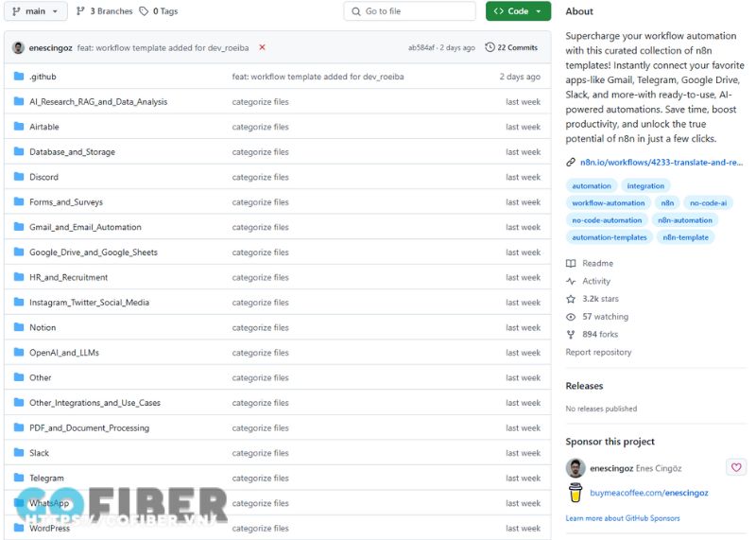The height and width of the screenshot is (540, 756).
Task: Click folder icon for Instagram_Twitter_Social_Media
Action: click(x=19, y=302)
